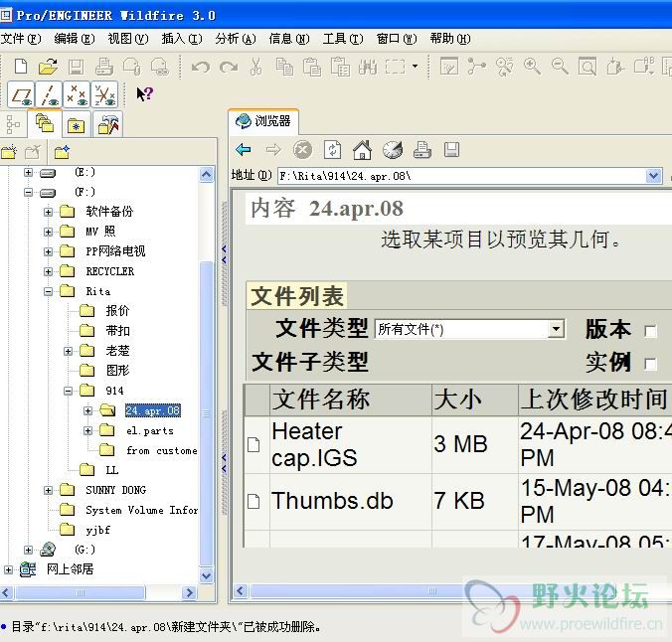
Task: Expand the E: drive node
Action: click(28, 172)
